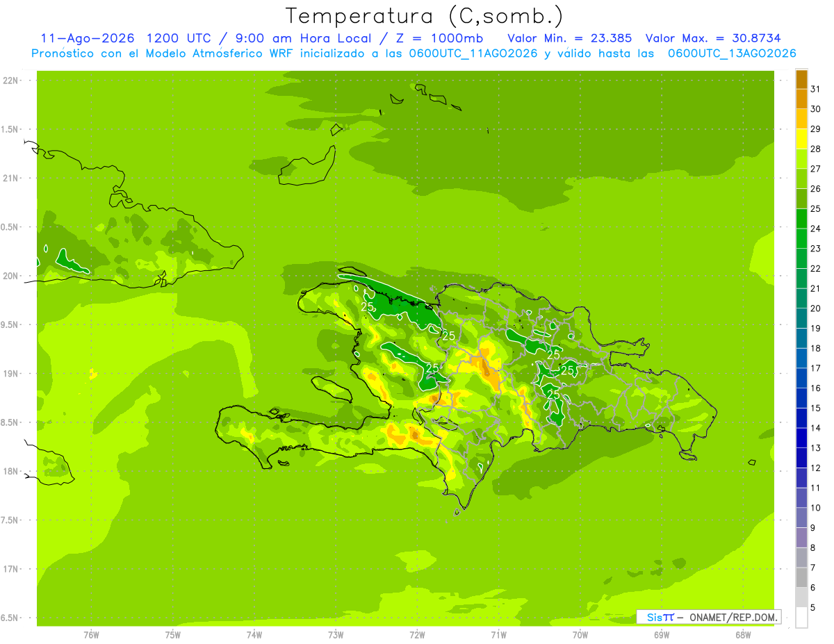The width and height of the screenshot is (834, 644).
Task: Click the "20N" latitude label
Action: pos(10,276)
